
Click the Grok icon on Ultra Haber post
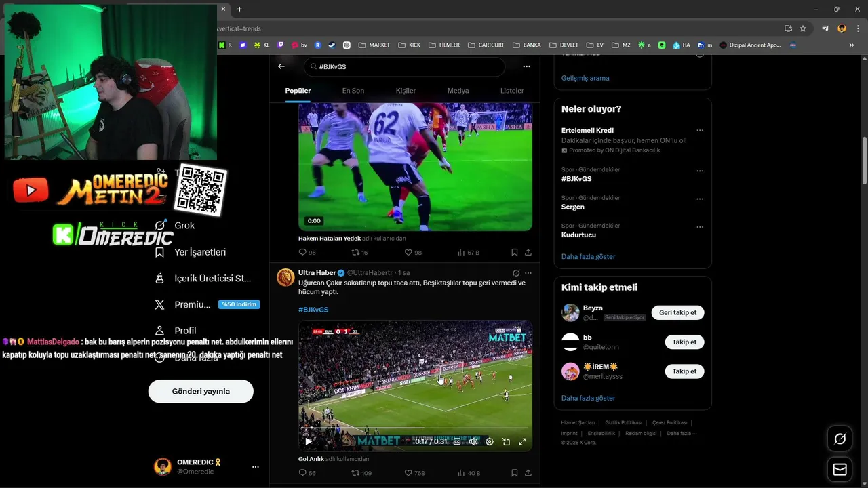[x=516, y=273]
